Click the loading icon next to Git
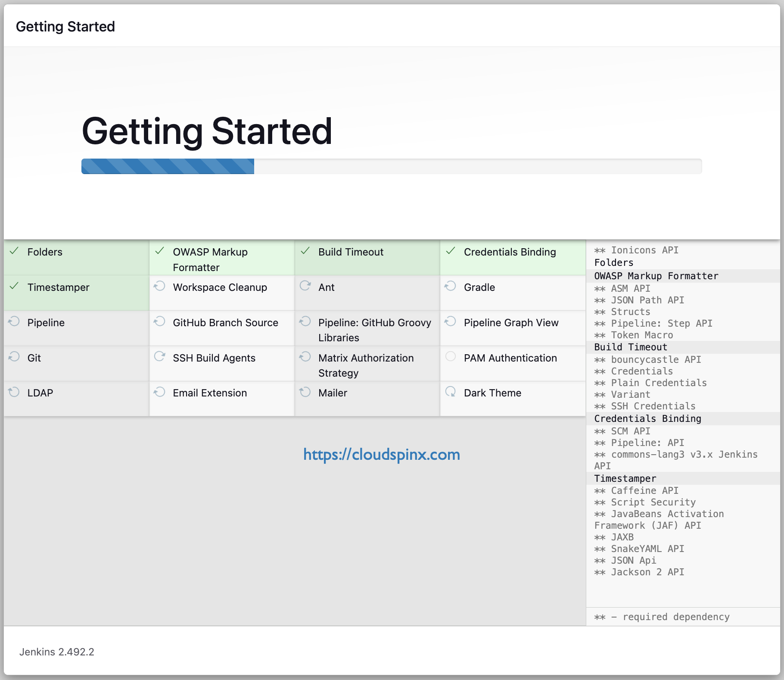 14,357
